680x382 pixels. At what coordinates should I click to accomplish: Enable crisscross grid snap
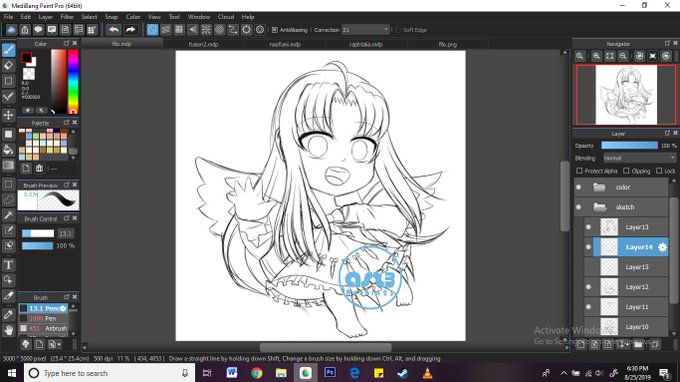pyautogui.click(x=179, y=29)
